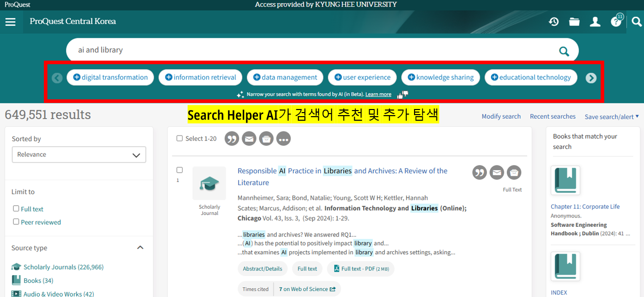Print the first result using printer icon
644x297 pixels.
click(514, 172)
